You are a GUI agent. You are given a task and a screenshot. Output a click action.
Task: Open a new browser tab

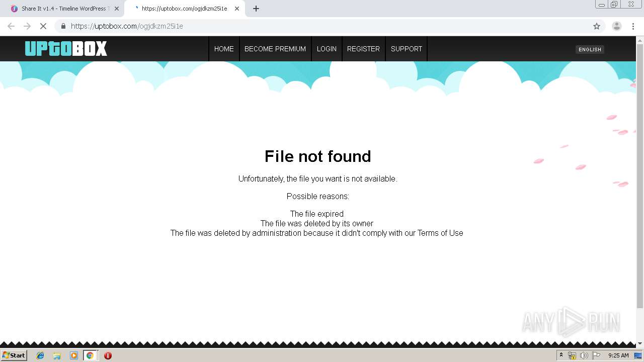[x=256, y=9]
